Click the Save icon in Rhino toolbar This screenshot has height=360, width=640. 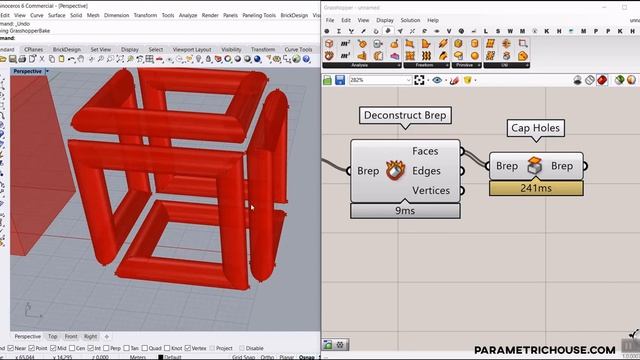[x=13, y=59]
